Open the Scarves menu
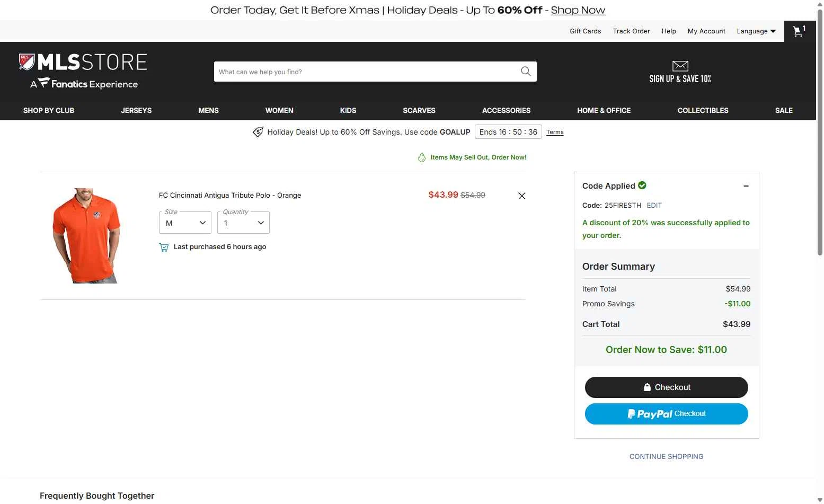Viewport: 824px width, 504px height. click(419, 110)
